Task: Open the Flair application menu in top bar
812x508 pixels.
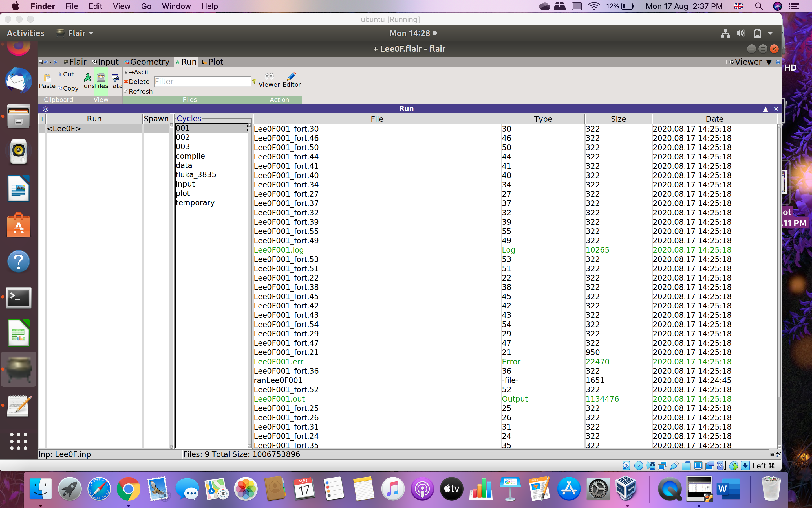Action: point(75,33)
